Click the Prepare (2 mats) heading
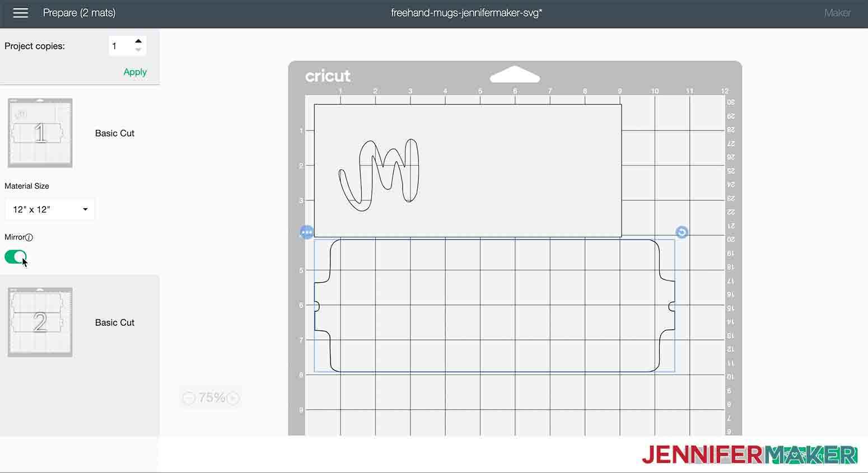 click(80, 13)
